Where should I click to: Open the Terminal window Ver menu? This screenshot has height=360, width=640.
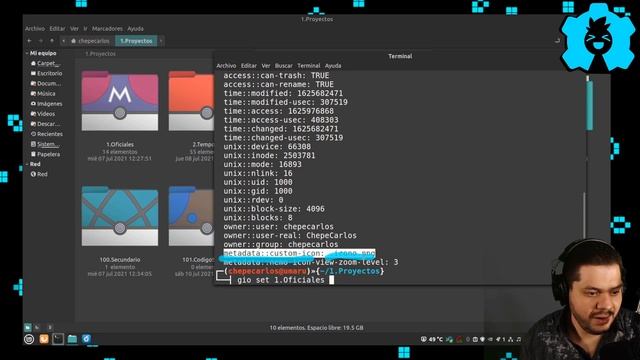pos(266,66)
